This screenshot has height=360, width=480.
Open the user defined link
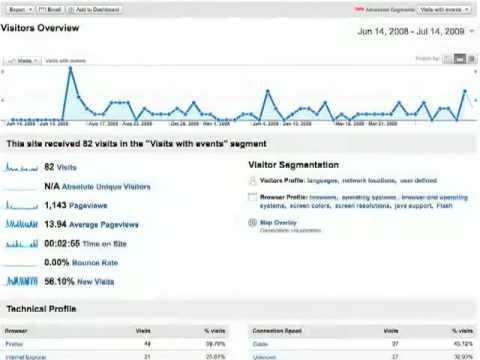(x=418, y=180)
